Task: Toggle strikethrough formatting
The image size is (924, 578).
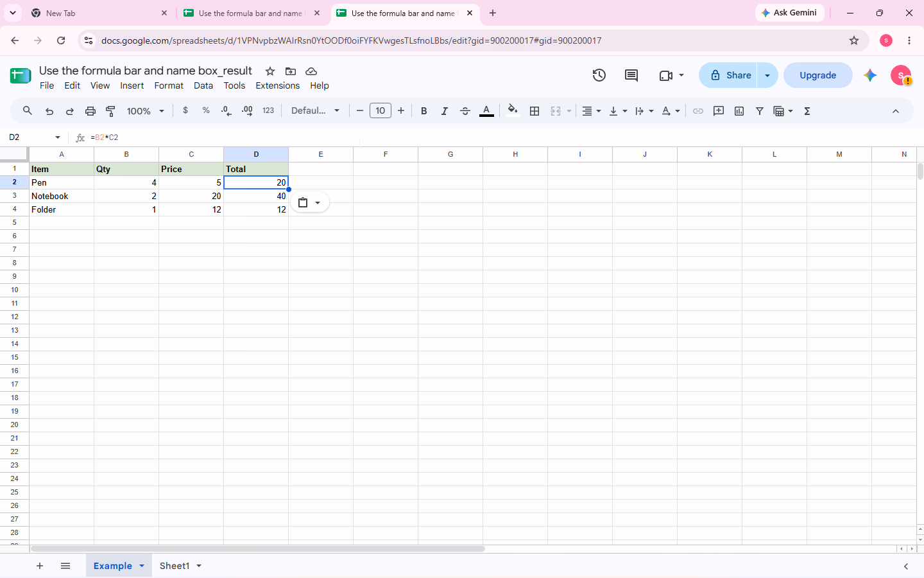Action: (465, 111)
